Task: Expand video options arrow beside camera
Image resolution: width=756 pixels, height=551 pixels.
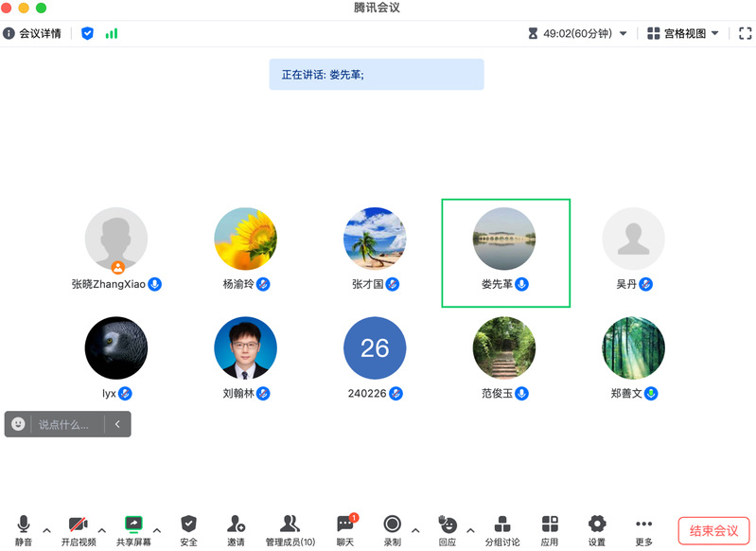Action: pyautogui.click(x=102, y=530)
